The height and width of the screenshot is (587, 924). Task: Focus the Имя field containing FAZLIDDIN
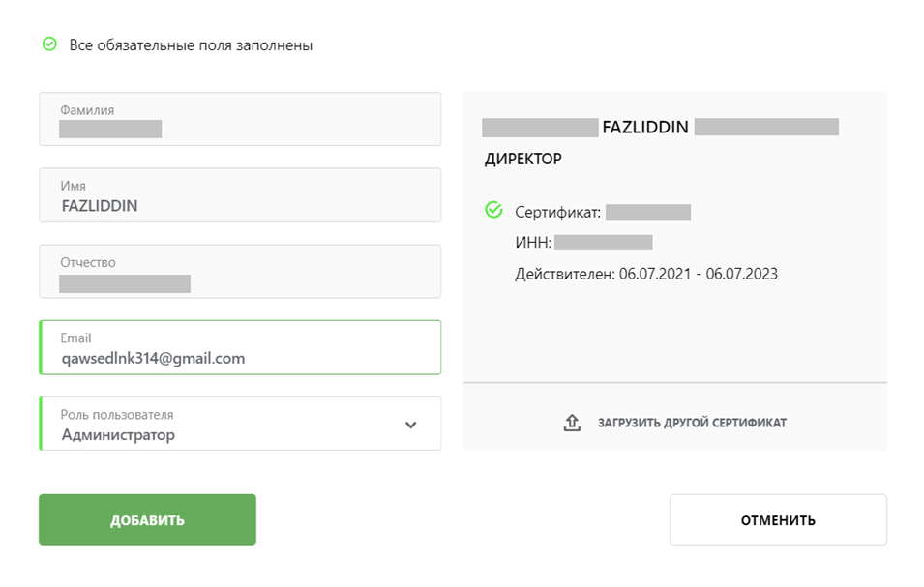(x=240, y=195)
